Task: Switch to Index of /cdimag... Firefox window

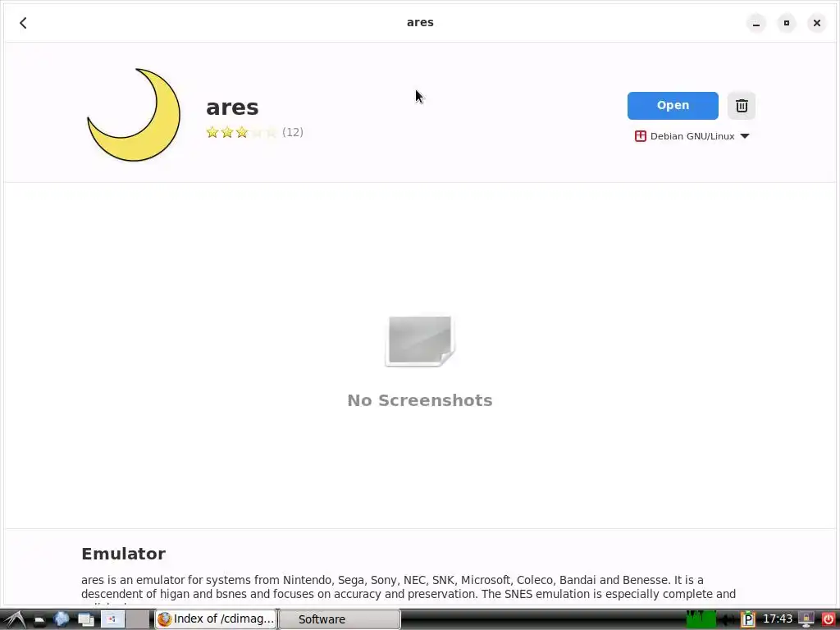Action: click(216, 619)
